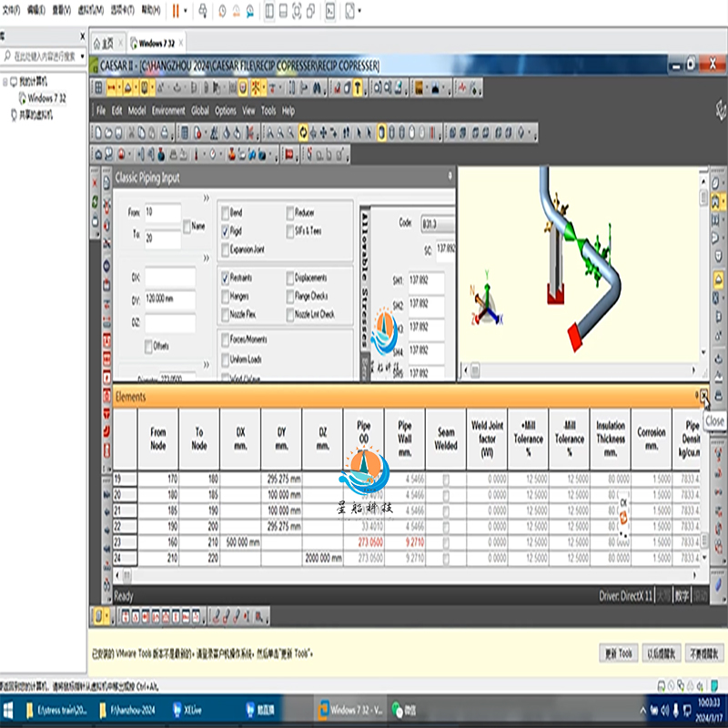Screen dimensions: 728x728
Task: Enable the Reducer checkbox
Action: click(x=290, y=213)
